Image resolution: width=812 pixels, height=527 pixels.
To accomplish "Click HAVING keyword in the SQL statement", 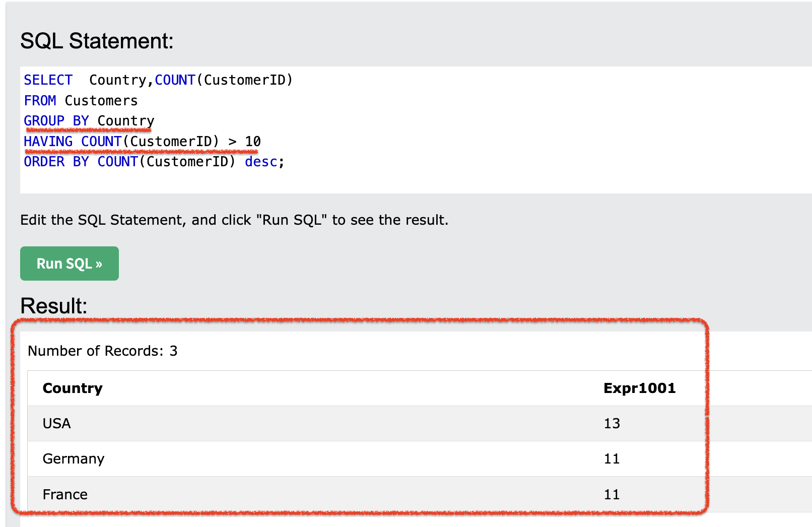I will pos(48,142).
